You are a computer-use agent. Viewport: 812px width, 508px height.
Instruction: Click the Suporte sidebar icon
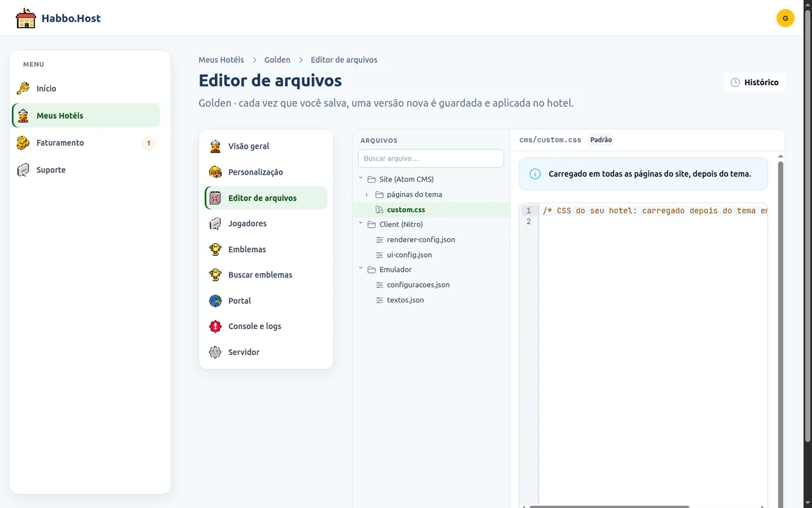click(x=23, y=170)
